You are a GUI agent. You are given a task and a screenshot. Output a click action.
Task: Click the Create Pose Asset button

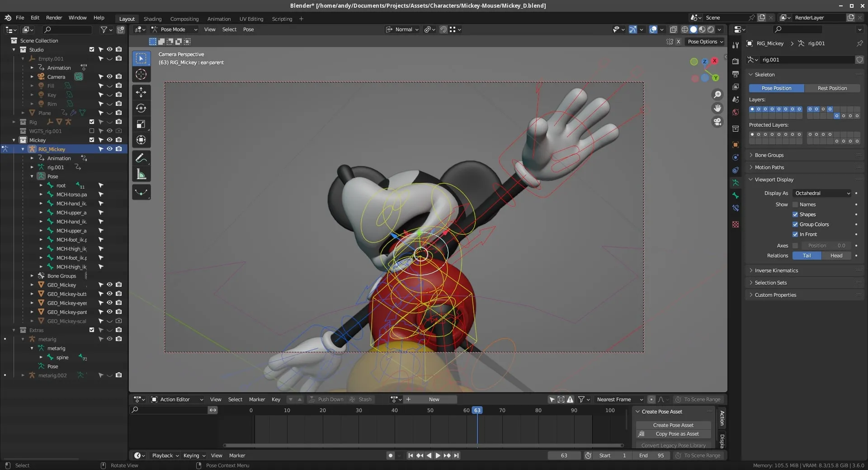coord(673,425)
